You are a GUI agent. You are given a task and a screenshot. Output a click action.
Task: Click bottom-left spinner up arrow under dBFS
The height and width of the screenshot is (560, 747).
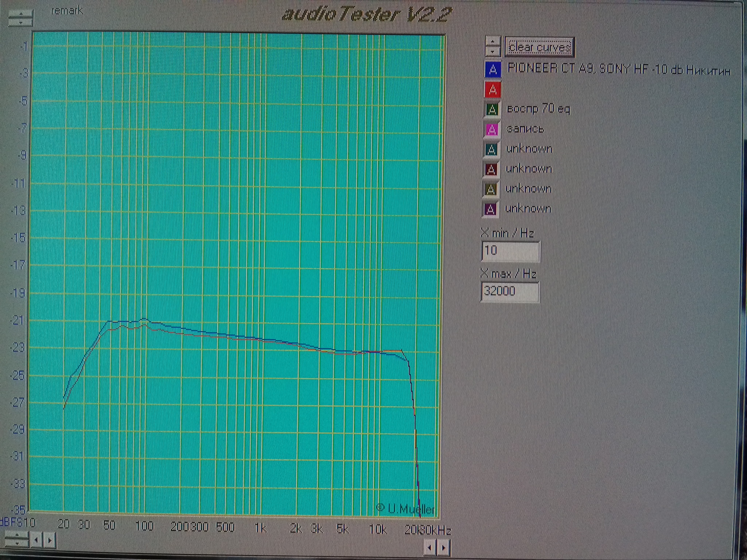pos(17,535)
